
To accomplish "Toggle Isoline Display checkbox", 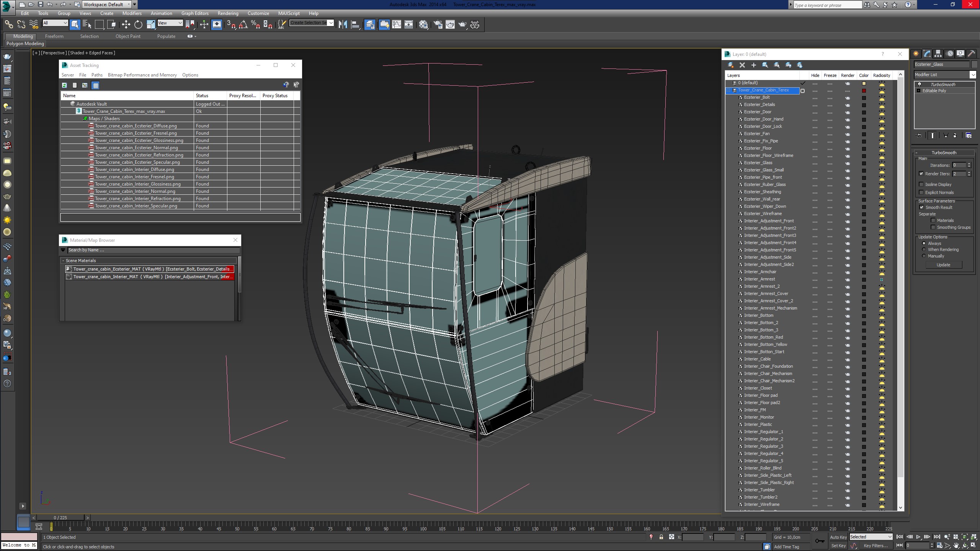I will [x=921, y=184].
